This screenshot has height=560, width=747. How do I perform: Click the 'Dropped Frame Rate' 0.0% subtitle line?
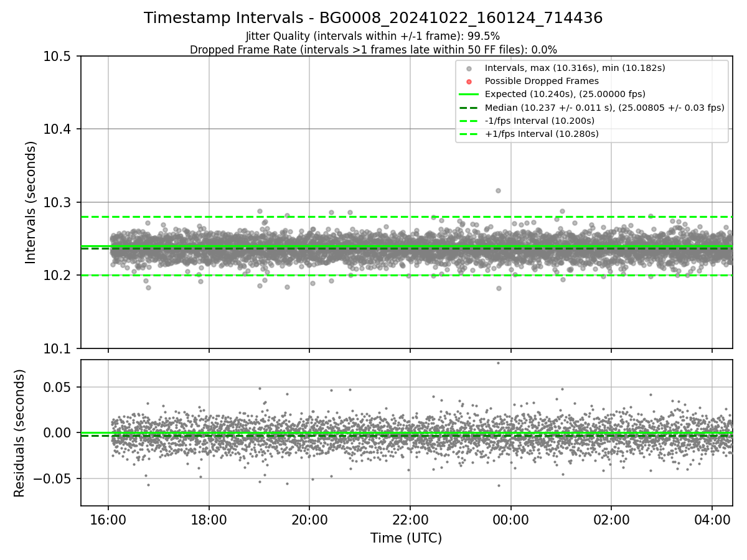pyautogui.click(x=374, y=50)
